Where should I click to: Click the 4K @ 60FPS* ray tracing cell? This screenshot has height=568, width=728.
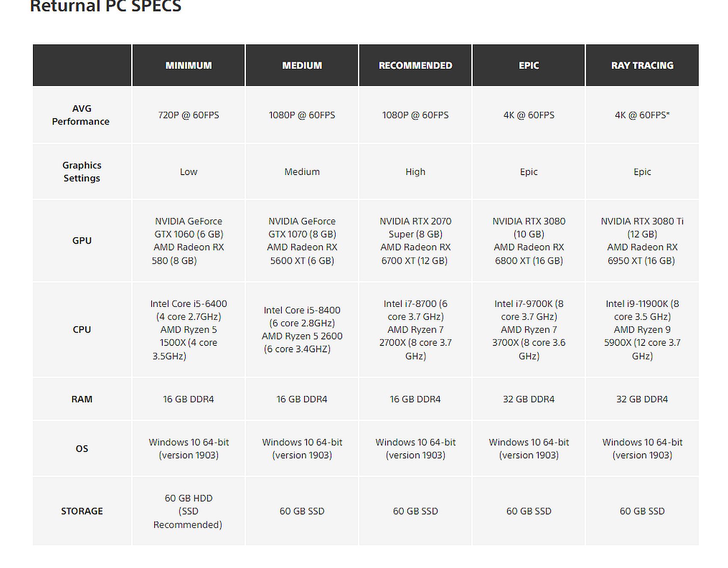(642, 115)
